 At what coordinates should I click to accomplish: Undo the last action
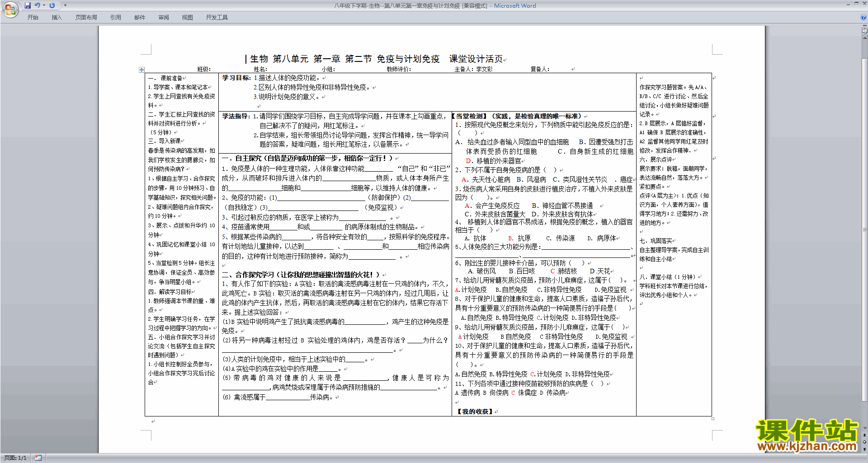38,5
